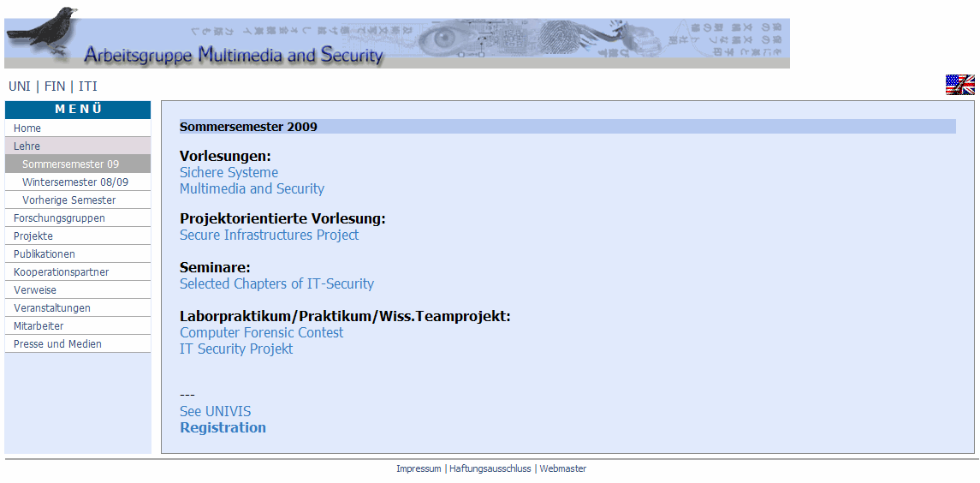Image resolution: width=980 pixels, height=483 pixels.
Task: Open IT Security Projekt link
Action: pos(236,349)
